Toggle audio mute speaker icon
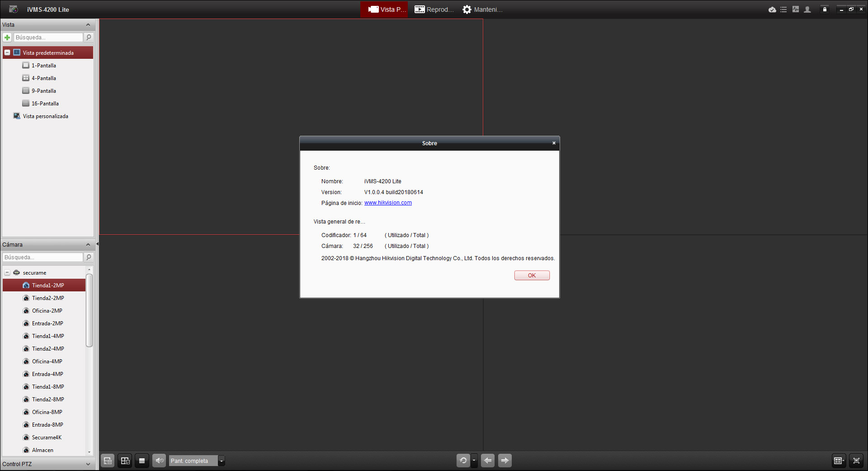This screenshot has height=471, width=868. point(159,461)
